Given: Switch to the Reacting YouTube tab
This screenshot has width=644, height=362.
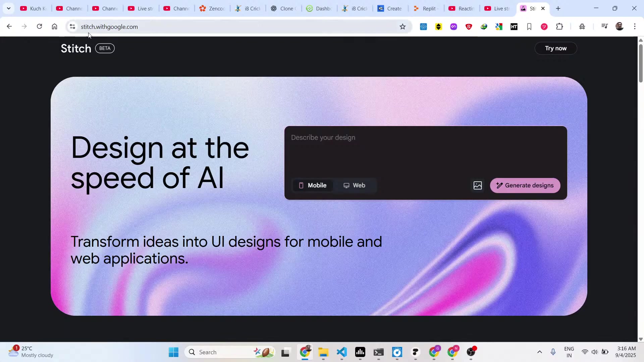Looking at the screenshot, I should pos(462,8).
